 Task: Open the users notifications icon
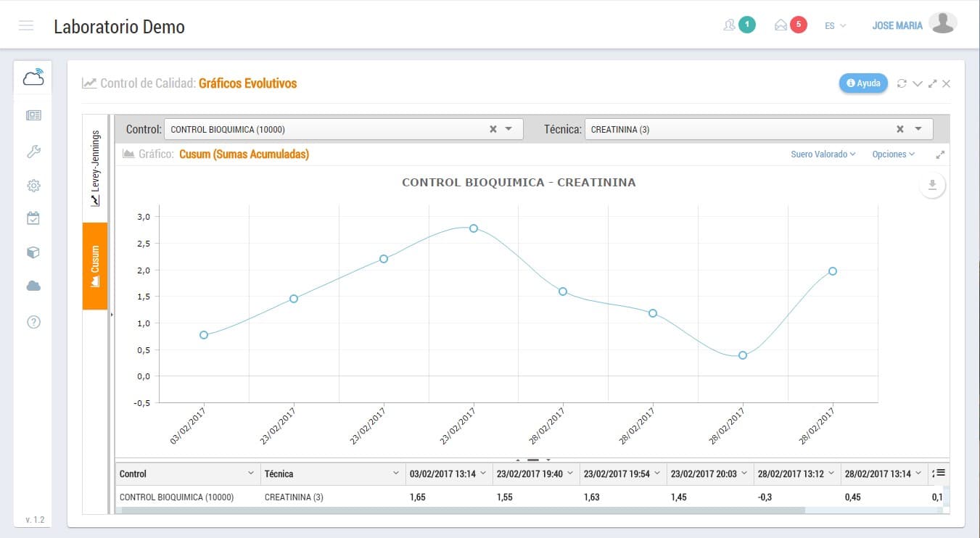coord(729,25)
